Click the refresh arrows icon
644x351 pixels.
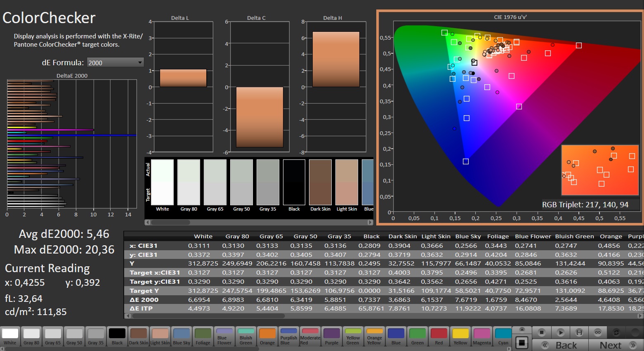pos(616,332)
